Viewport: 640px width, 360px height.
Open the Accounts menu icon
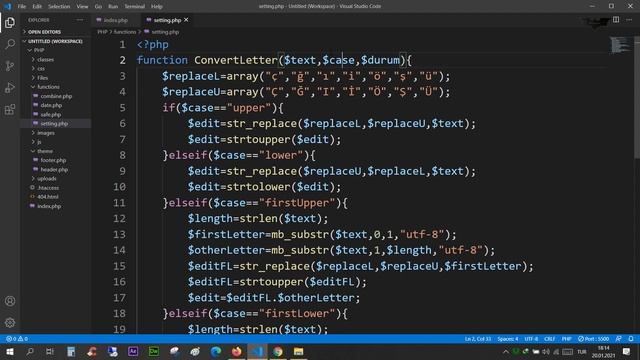[x=10, y=301]
